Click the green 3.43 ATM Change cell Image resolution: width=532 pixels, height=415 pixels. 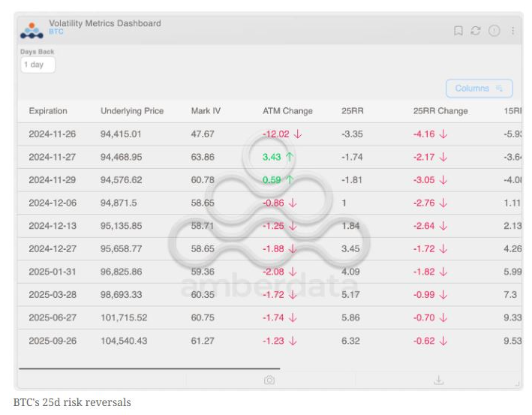[278, 158]
